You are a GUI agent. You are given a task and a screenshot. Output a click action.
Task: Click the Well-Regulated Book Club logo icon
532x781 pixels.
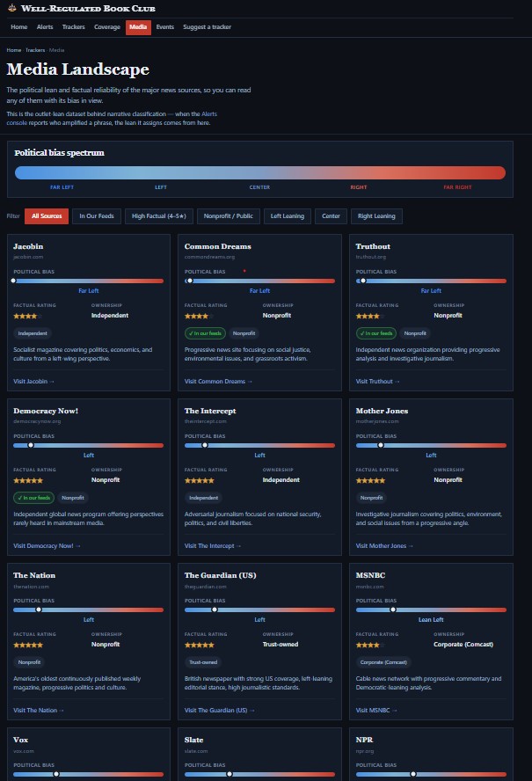coord(12,8)
